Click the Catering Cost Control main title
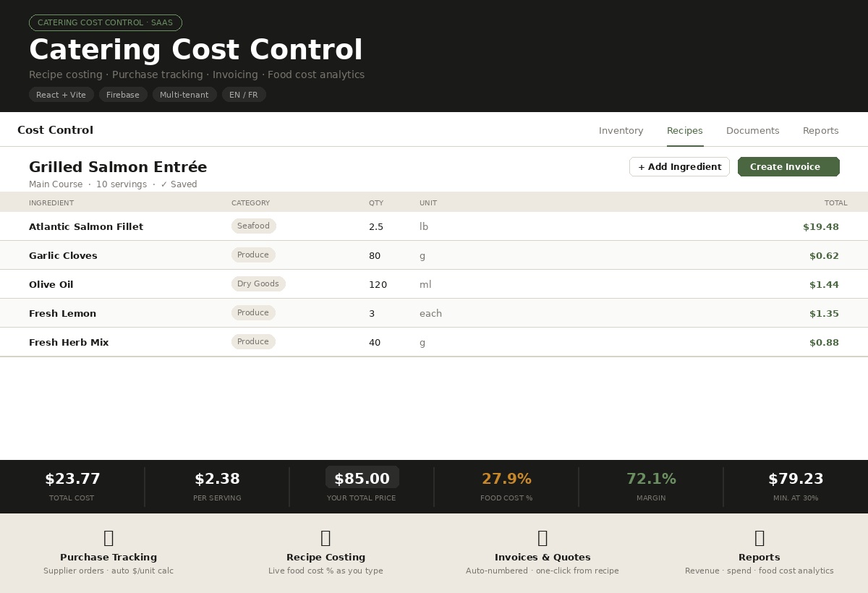The width and height of the screenshot is (868, 593). point(196,50)
